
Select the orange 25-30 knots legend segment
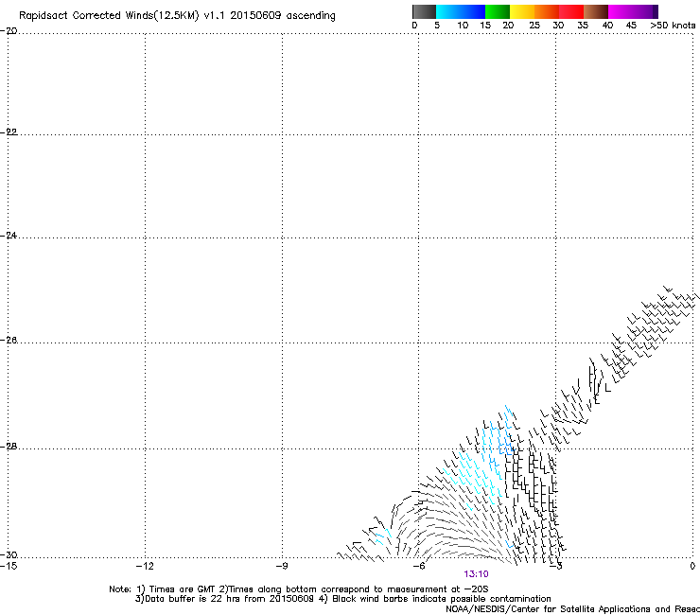[x=547, y=11]
